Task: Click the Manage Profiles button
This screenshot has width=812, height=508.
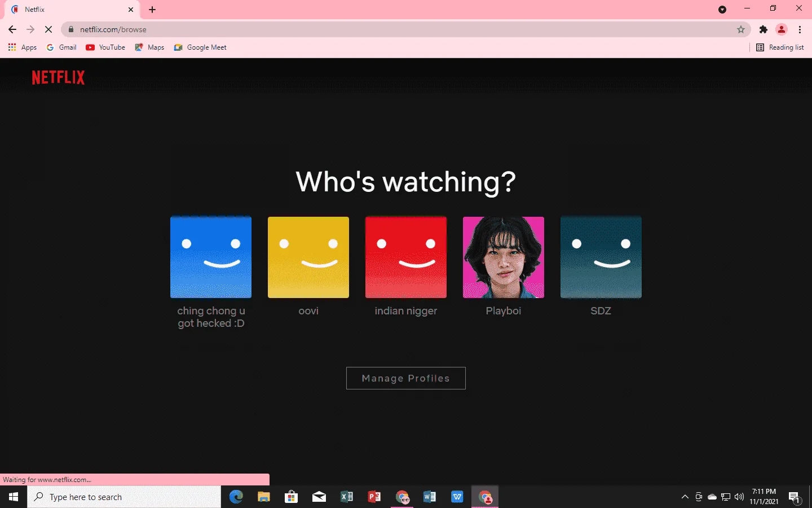Action: coord(406,378)
